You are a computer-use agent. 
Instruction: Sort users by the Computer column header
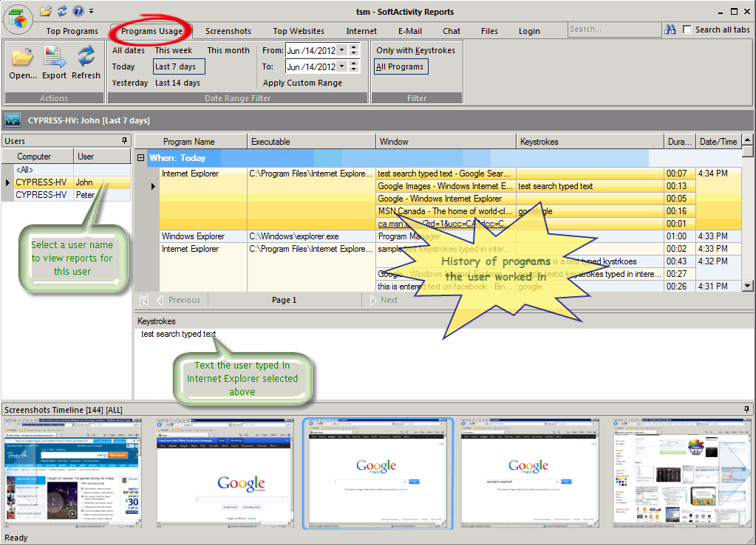(x=38, y=157)
